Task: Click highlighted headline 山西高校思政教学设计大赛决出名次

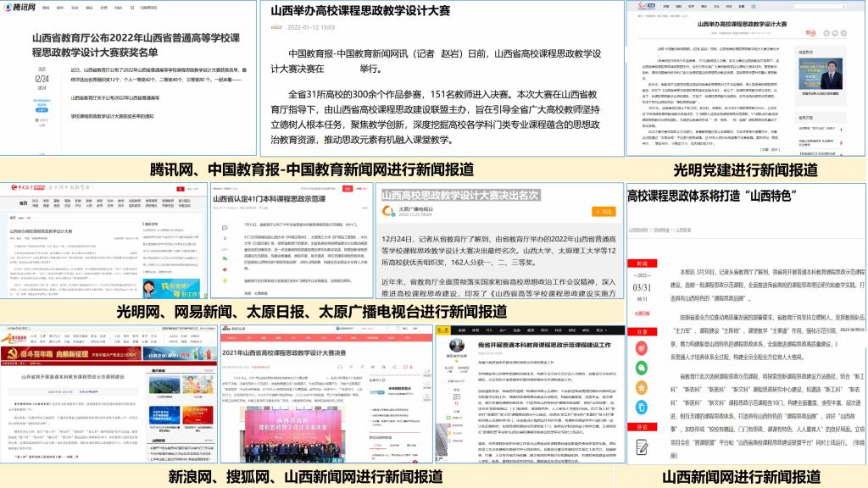Action: coord(460,196)
